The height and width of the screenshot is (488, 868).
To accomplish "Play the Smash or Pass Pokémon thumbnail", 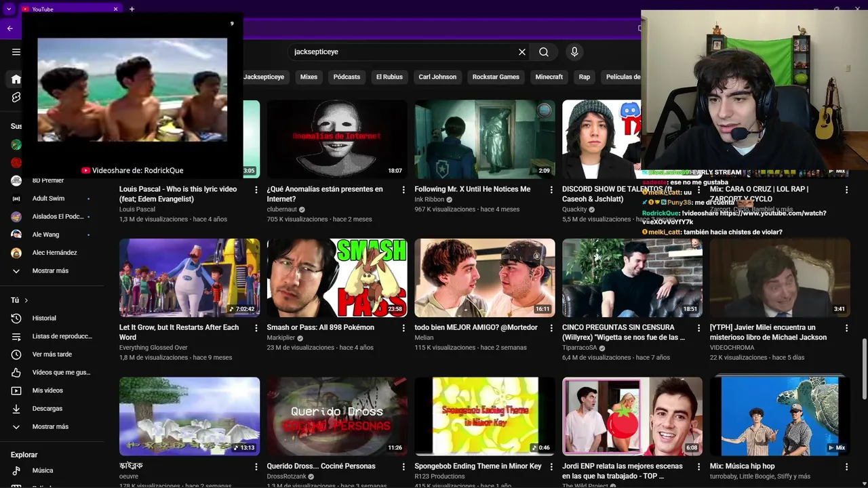I will point(337,278).
